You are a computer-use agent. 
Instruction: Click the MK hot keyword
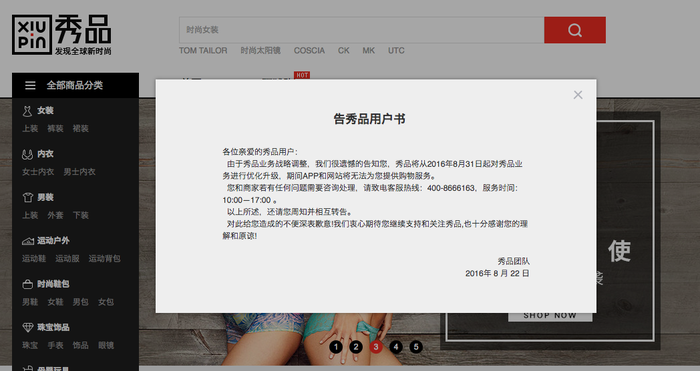pos(368,50)
